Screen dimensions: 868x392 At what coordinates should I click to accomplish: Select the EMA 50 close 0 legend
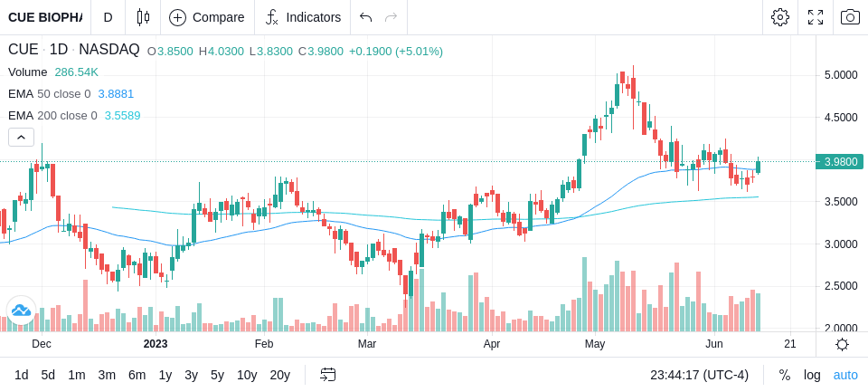49,94
